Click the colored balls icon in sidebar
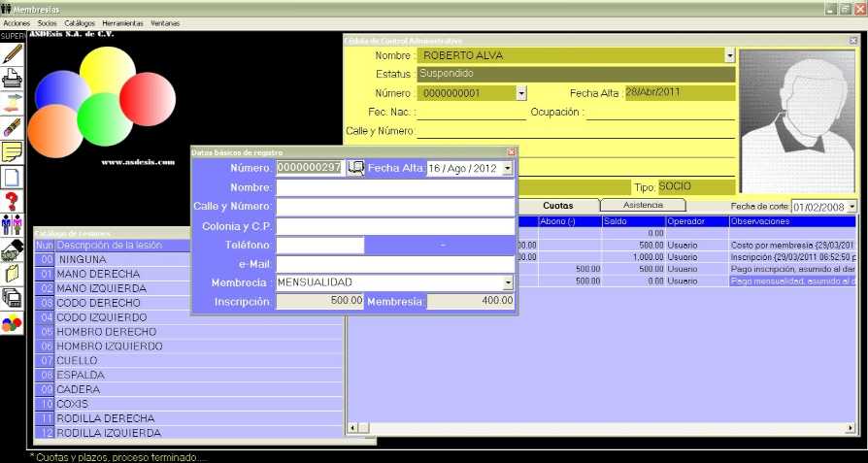This screenshot has width=868, height=463. [x=12, y=325]
